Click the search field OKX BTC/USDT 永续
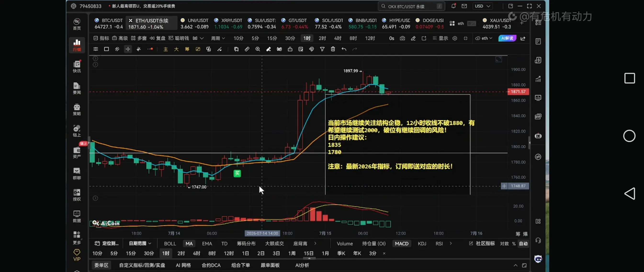 (411, 6)
